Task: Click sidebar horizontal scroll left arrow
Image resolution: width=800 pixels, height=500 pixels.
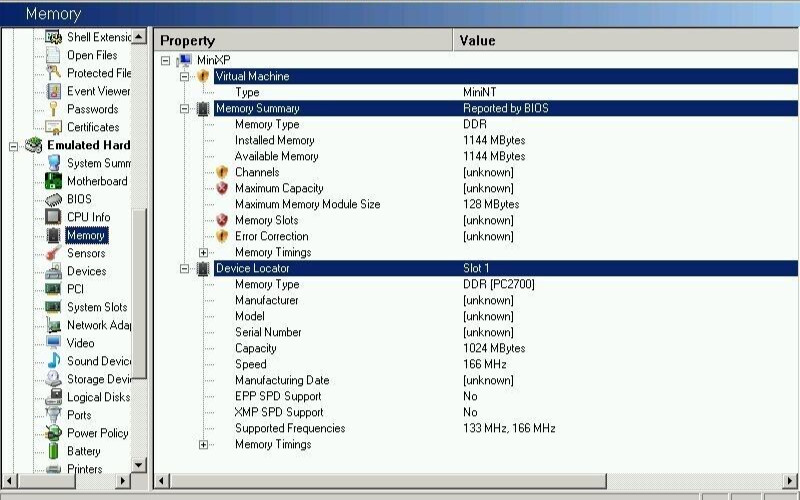Action: 9,481
